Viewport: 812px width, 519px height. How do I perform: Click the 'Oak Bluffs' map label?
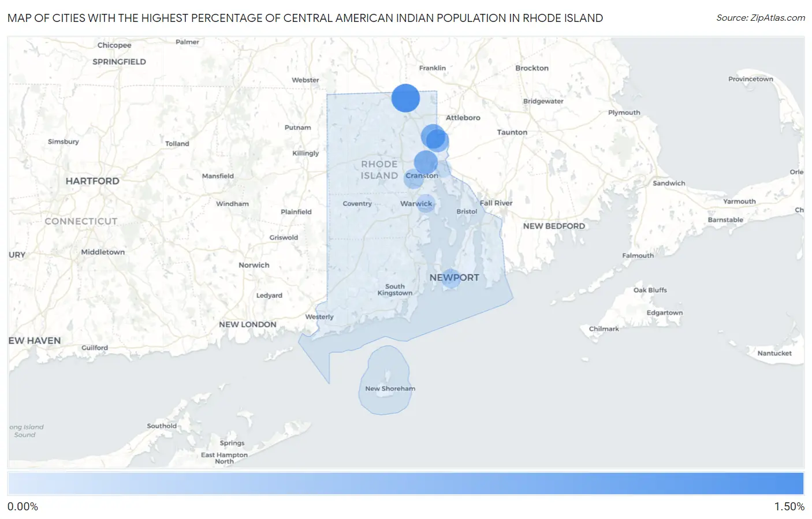[x=650, y=290]
